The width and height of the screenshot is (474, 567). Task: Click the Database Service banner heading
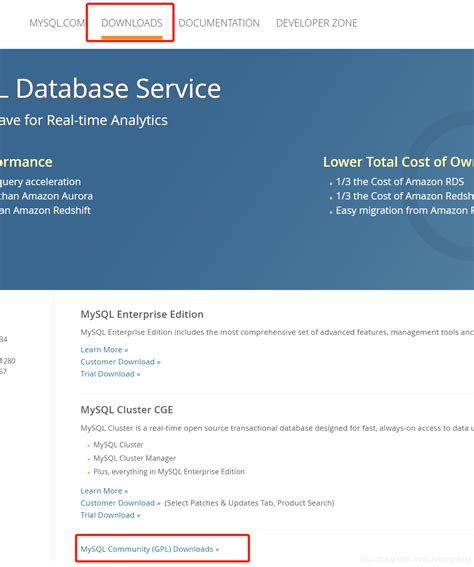[x=110, y=89]
